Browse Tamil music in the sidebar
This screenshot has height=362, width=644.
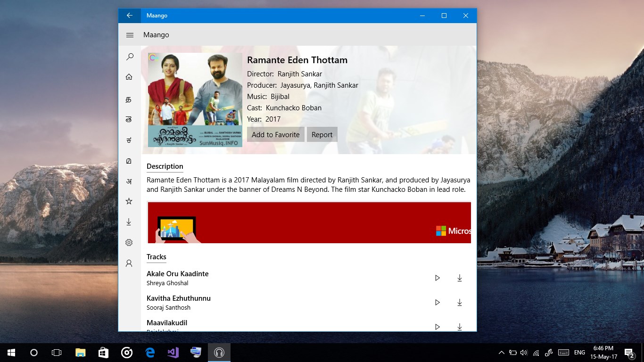128,100
